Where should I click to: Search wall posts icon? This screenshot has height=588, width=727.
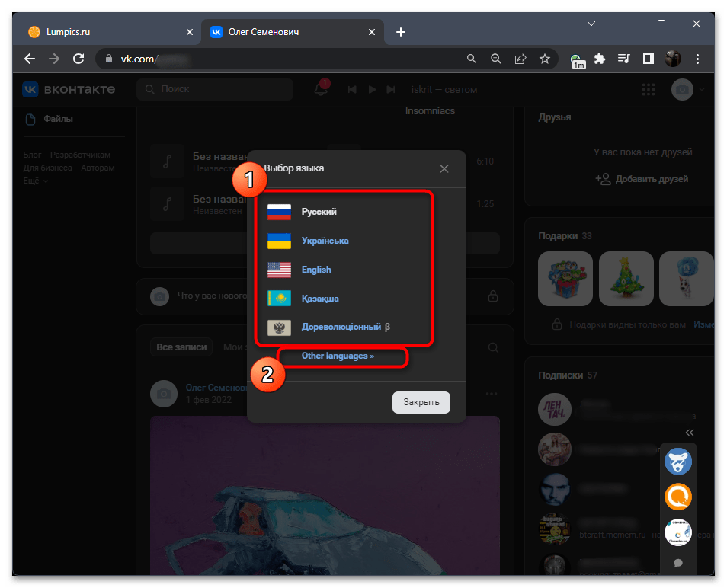[493, 347]
